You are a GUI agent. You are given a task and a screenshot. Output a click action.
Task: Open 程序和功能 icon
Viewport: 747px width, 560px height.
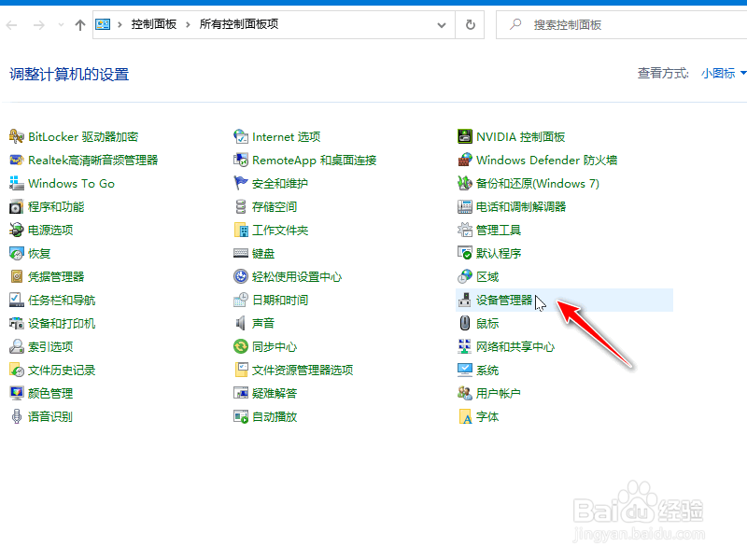(16, 206)
